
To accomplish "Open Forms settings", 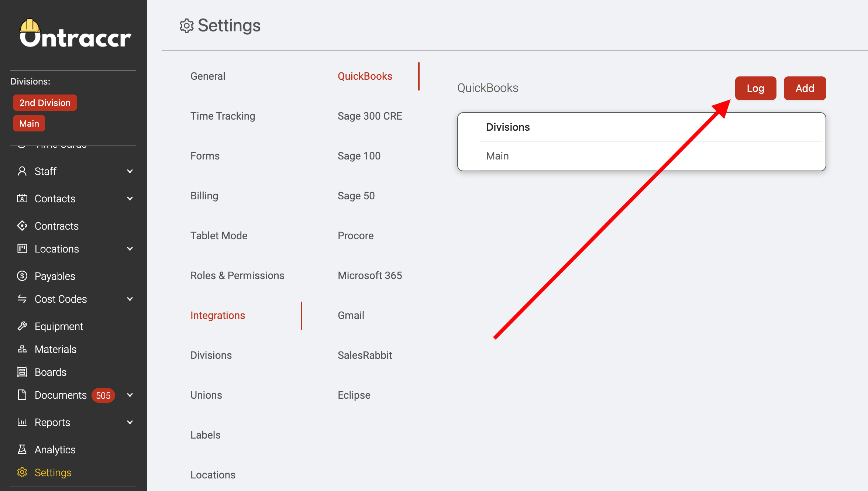I will (x=205, y=156).
